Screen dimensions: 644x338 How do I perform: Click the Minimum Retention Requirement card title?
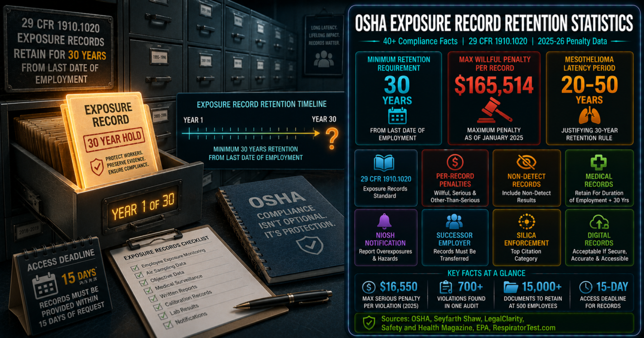click(x=399, y=63)
